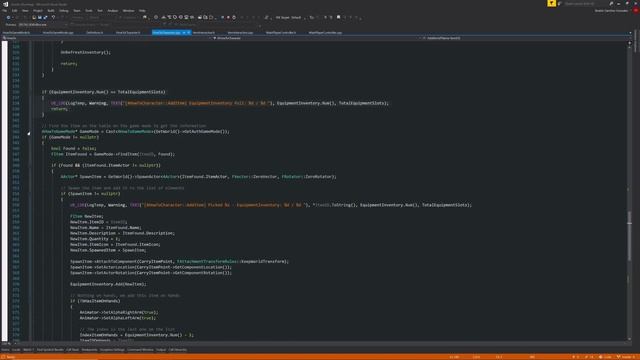Switch to the HowToGameMode.h tab
Screen dimensions: 640x360
tap(16, 32)
